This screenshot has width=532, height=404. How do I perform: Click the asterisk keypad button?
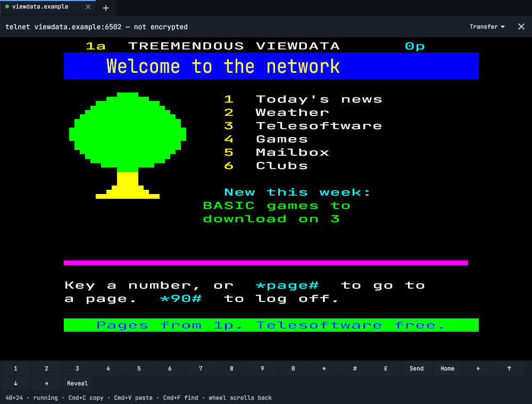coord(325,368)
